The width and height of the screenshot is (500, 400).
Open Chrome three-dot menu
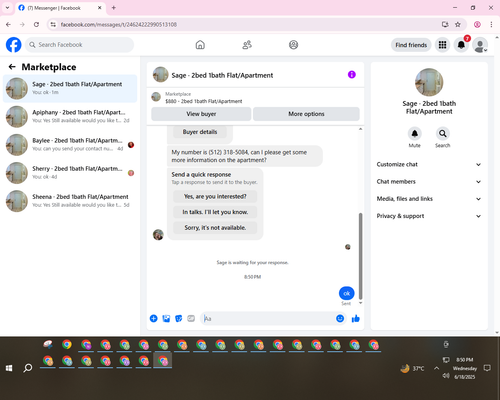pyautogui.click(x=491, y=24)
